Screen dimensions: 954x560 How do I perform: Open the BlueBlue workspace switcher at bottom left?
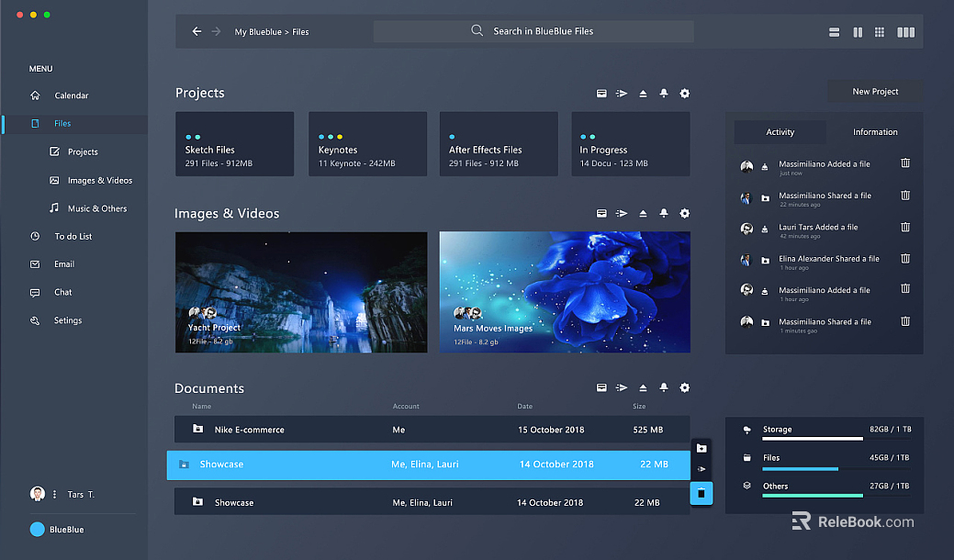[57, 530]
